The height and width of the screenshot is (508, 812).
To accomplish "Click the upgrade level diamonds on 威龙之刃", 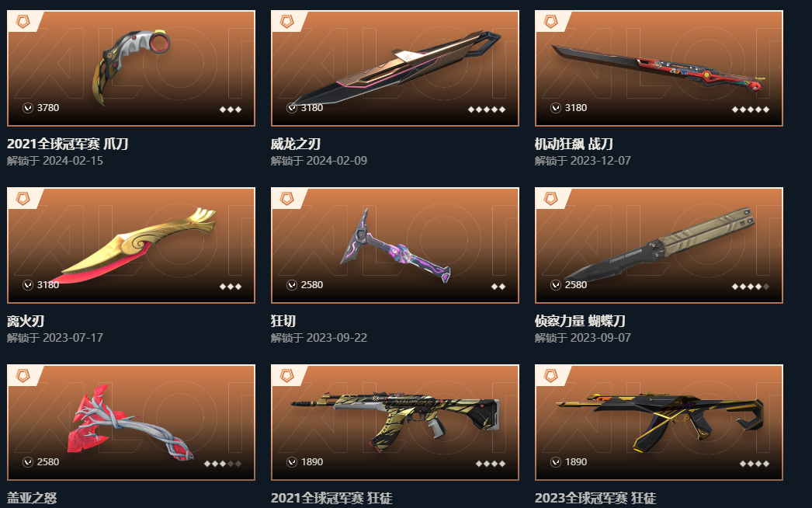I will [x=487, y=110].
